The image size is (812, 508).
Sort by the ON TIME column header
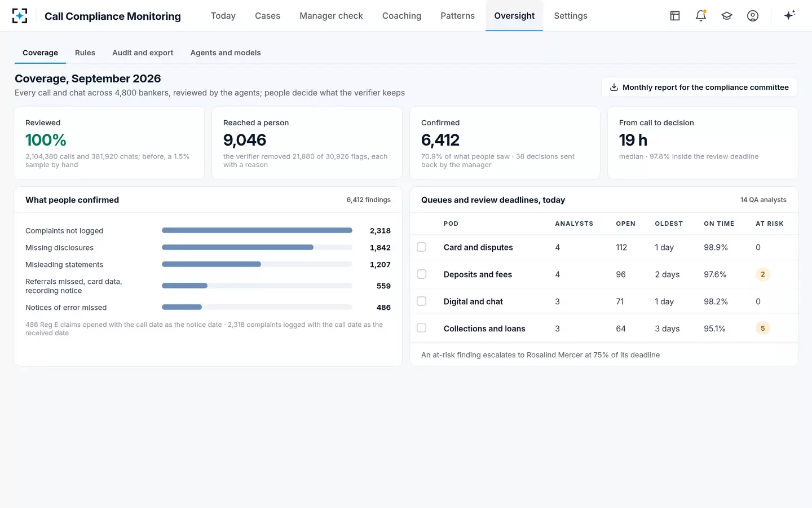click(x=719, y=224)
